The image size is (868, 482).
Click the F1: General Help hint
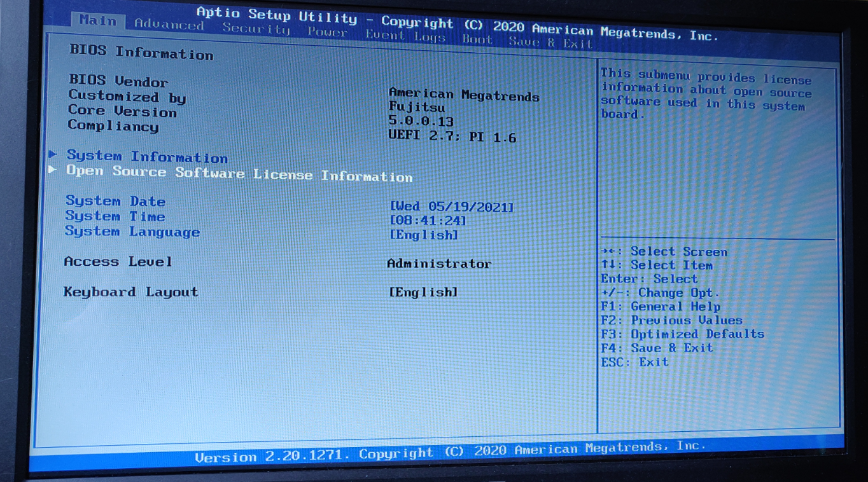660,306
